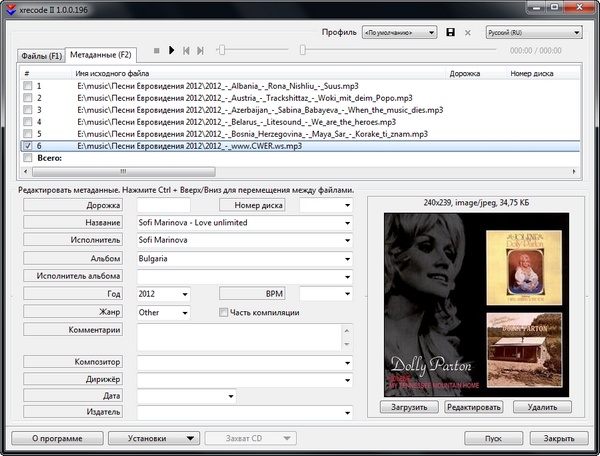This screenshot has height=456, width=600.
Task: Open the language dropdown Русский (RU)
Action: [533, 32]
